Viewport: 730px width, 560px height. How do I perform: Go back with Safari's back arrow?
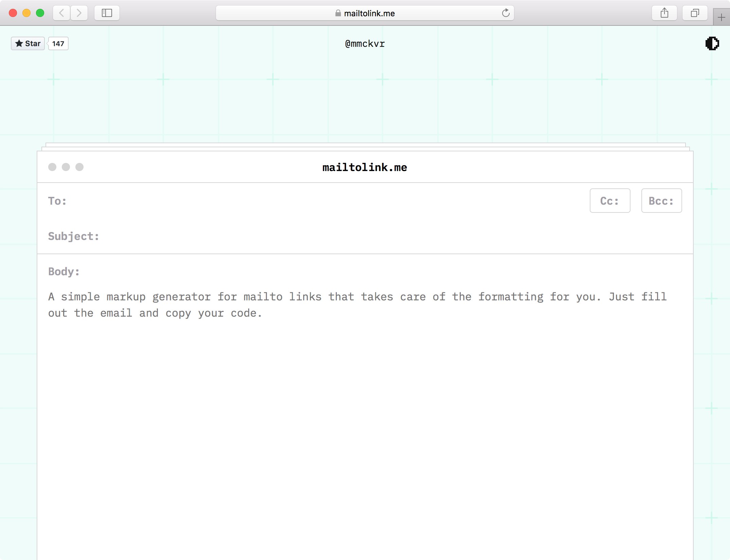tap(61, 13)
